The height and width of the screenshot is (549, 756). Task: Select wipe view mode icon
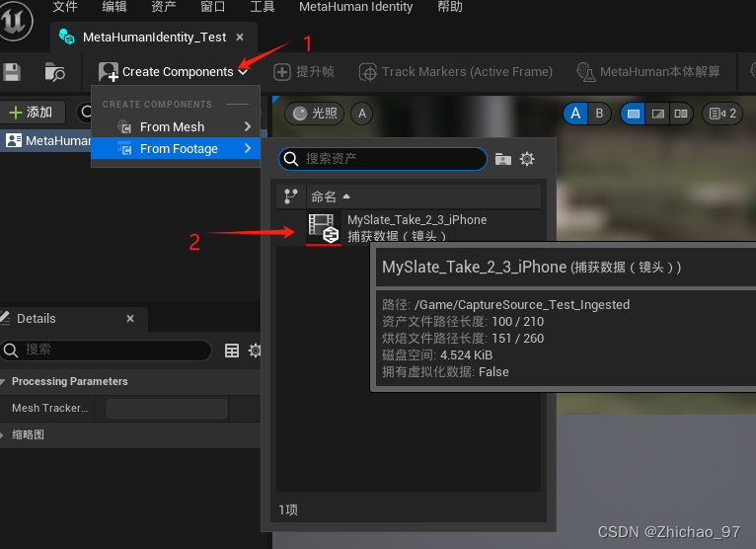[x=657, y=114]
